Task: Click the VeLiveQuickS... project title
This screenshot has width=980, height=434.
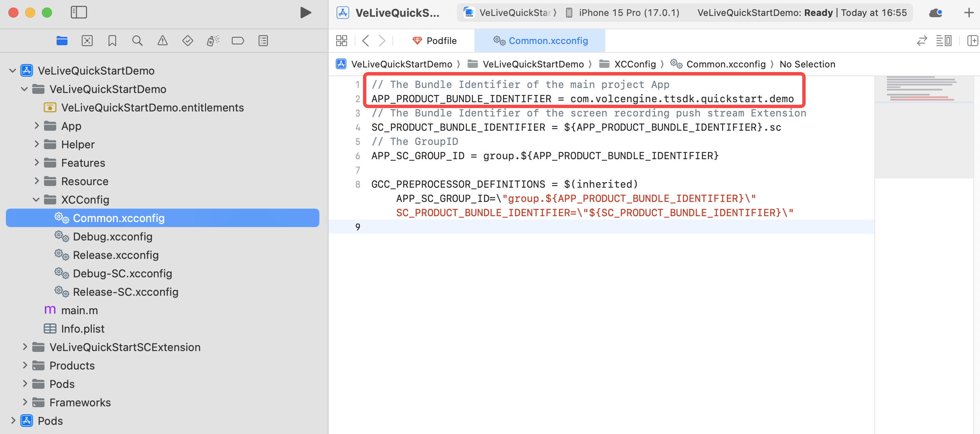Action: click(x=397, y=13)
